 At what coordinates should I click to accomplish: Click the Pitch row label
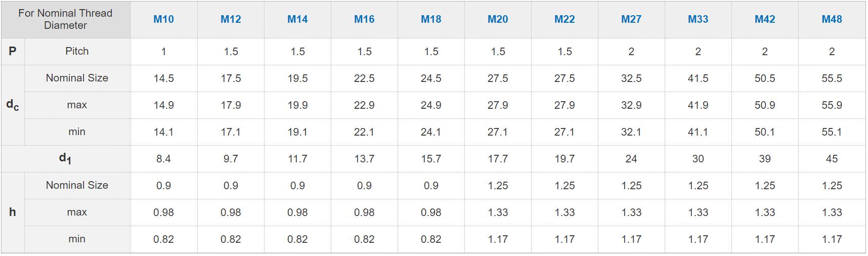[x=77, y=51]
